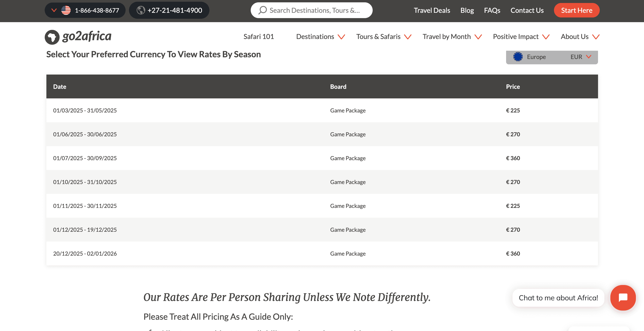This screenshot has height=331, width=644.
Task: Click the globe icon beside +27 number
Action: point(141,10)
